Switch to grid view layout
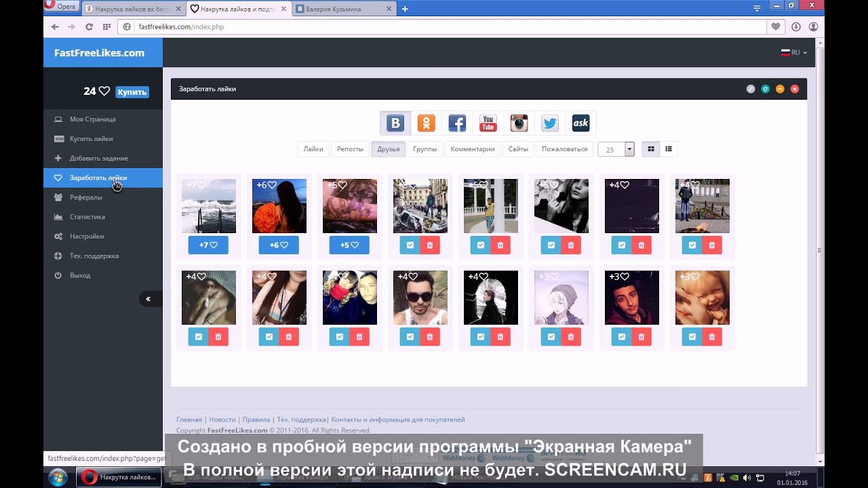 tap(651, 149)
